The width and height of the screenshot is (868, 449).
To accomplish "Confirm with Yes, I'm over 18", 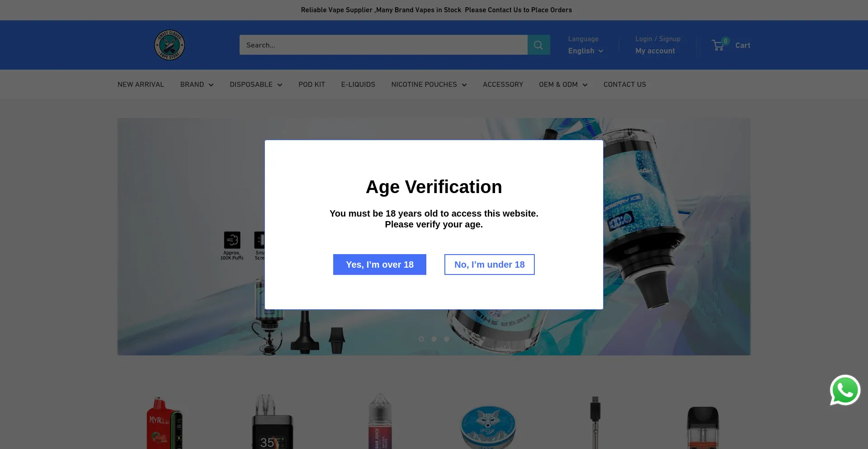I will (x=379, y=265).
